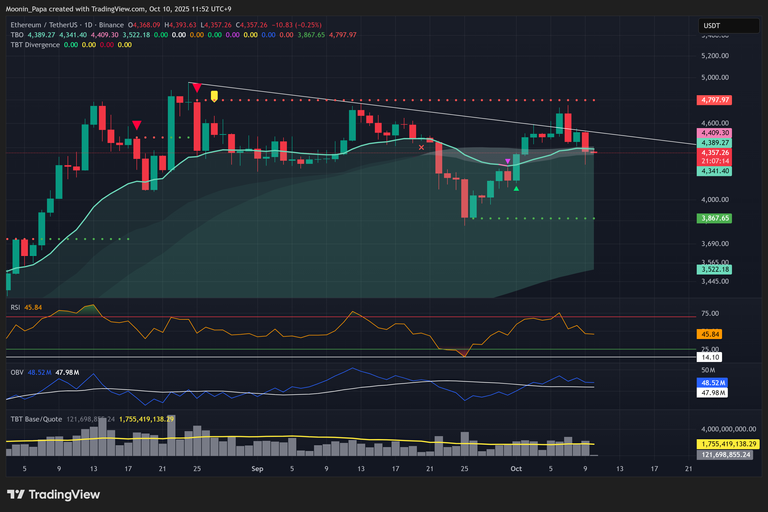Click the green 3,867.65 price label
The height and width of the screenshot is (512, 768).
[715, 218]
